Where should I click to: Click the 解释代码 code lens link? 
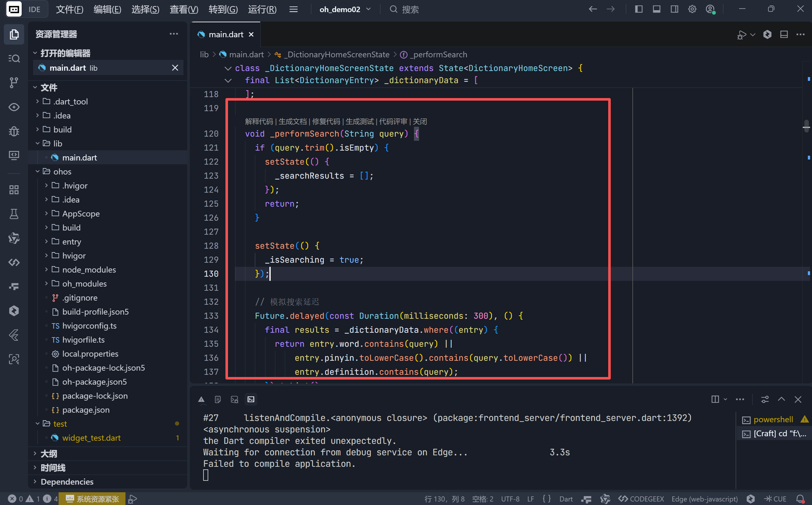click(x=259, y=122)
